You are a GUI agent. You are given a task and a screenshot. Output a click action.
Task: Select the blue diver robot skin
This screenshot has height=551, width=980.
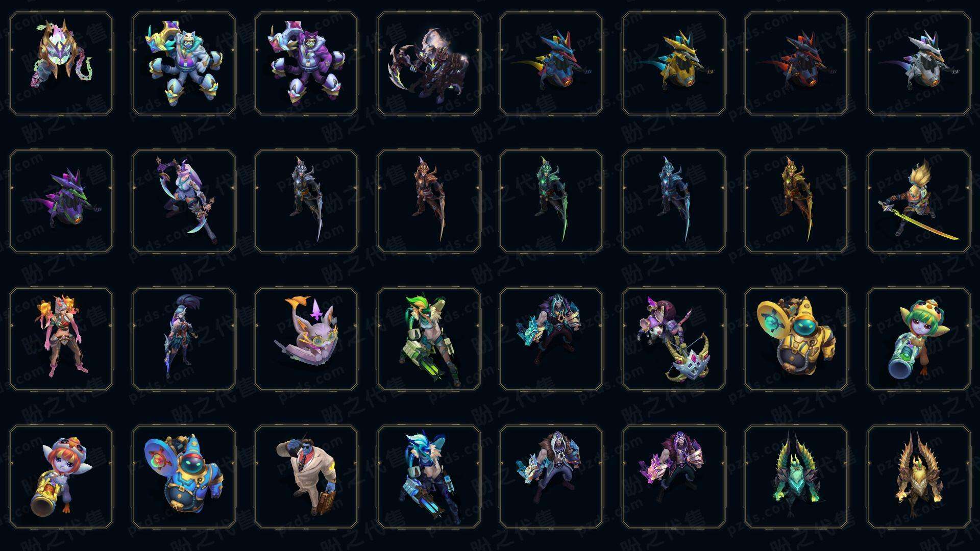point(184,477)
